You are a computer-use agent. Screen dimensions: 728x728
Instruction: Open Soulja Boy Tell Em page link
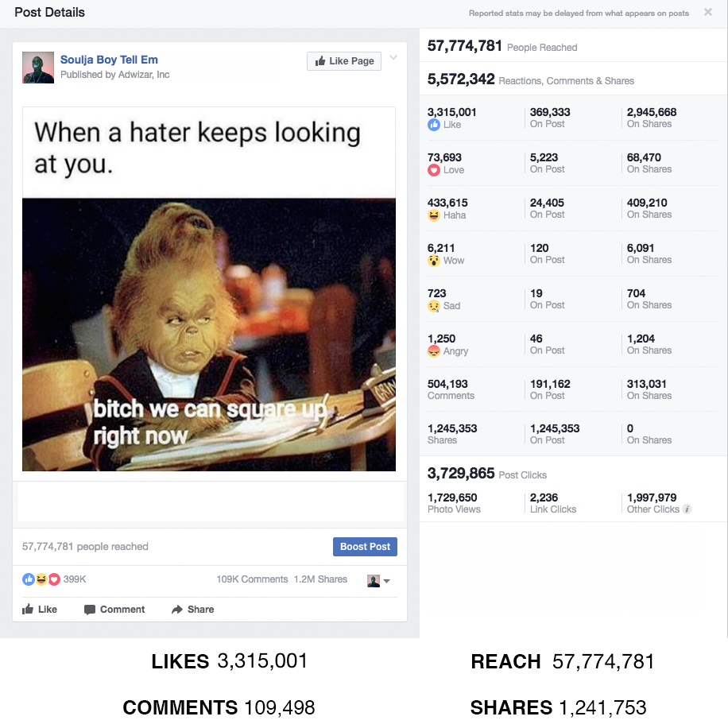click(109, 60)
